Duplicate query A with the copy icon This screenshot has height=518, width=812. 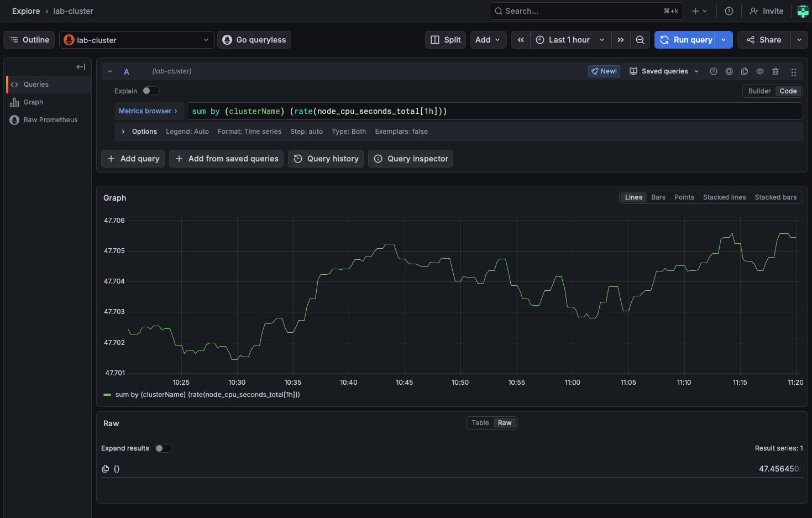pyautogui.click(x=745, y=71)
